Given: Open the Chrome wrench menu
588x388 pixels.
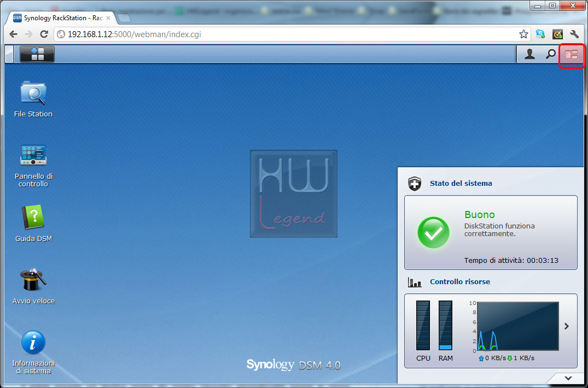Looking at the screenshot, I should point(574,34).
